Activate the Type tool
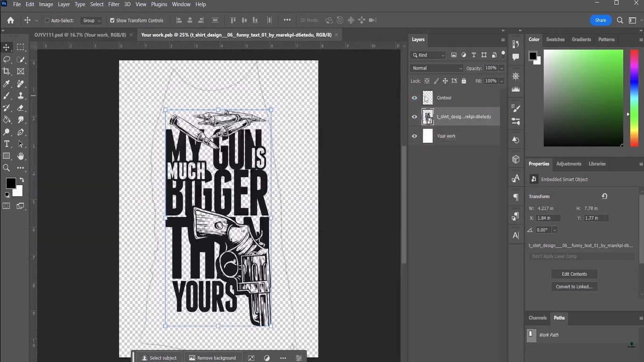The width and height of the screenshot is (644, 362). pyautogui.click(x=6, y=144)
